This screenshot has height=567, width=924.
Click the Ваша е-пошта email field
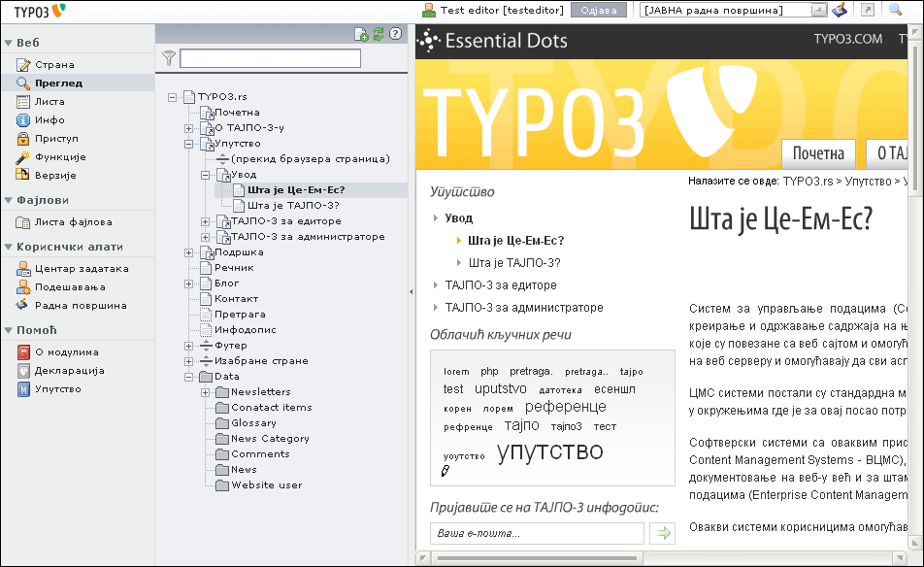537,533
